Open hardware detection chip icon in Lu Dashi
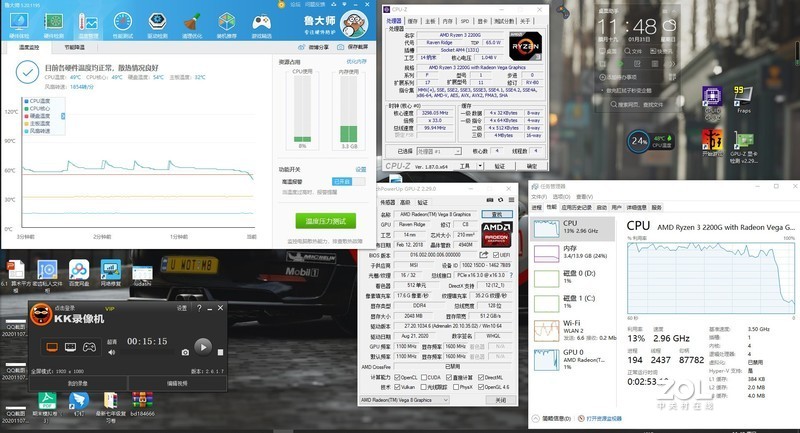Screen dimensions: 800x433 54,22
